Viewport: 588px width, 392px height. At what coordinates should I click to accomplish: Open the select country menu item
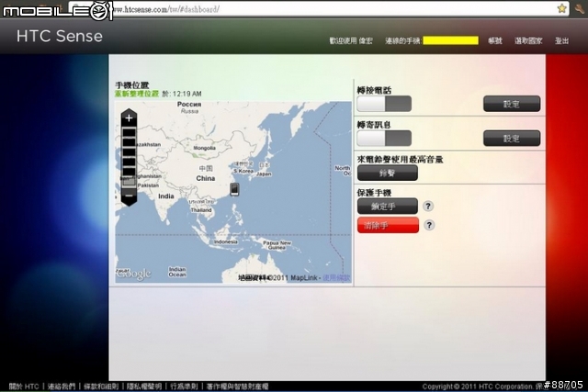528,40
